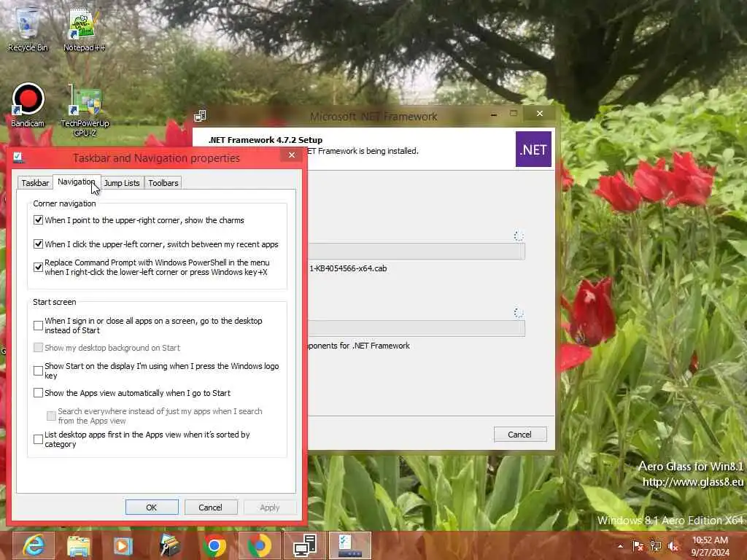747x560 pixels.
Task: Close the Taskbar and Navigation properties dialog
Action: tap(292, 155)
